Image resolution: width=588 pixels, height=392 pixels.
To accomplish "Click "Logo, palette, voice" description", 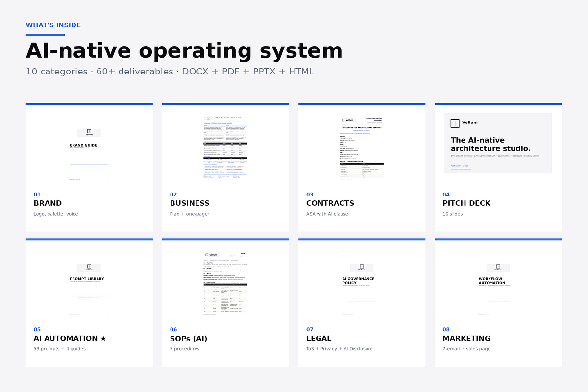I will [56, 214].
